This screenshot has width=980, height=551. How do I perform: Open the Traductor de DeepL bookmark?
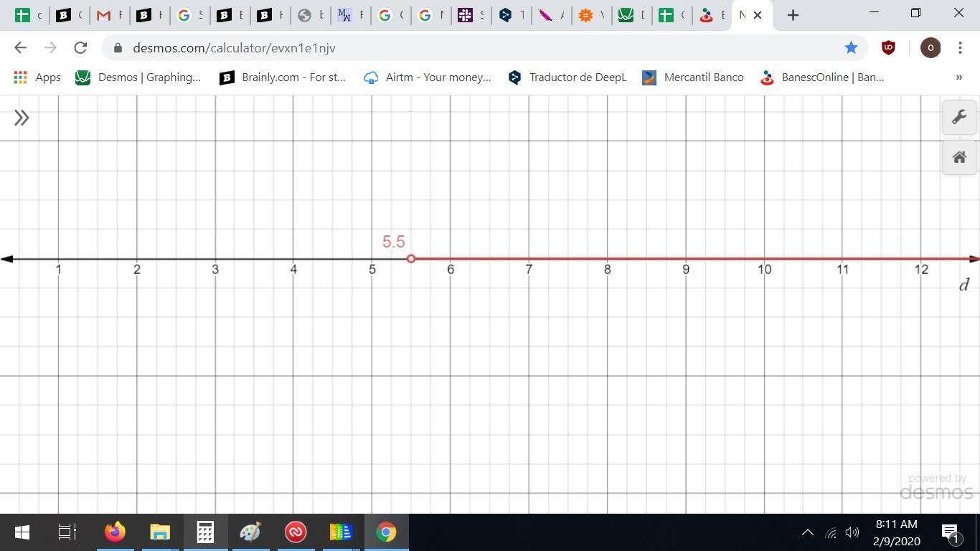[567, 77]
